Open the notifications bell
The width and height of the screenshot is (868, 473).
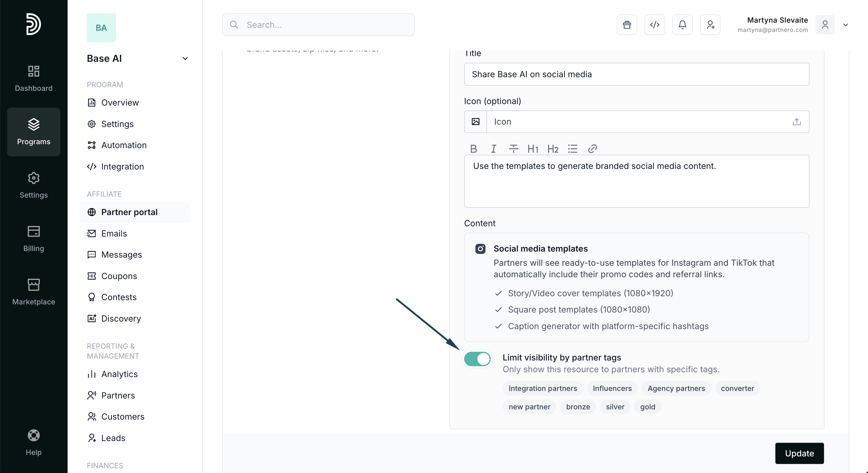(682, 25)
